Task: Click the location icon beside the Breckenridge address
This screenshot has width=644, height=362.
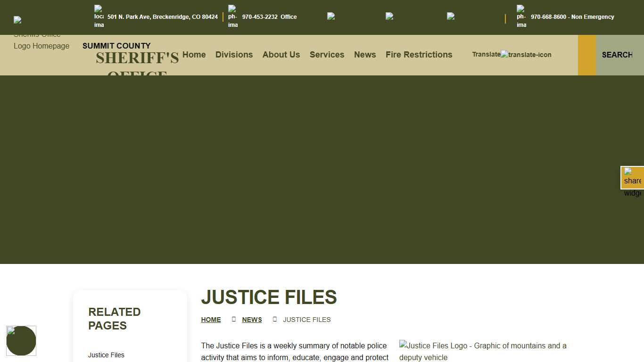Action: pyautogui.click(x=99, y=16)
